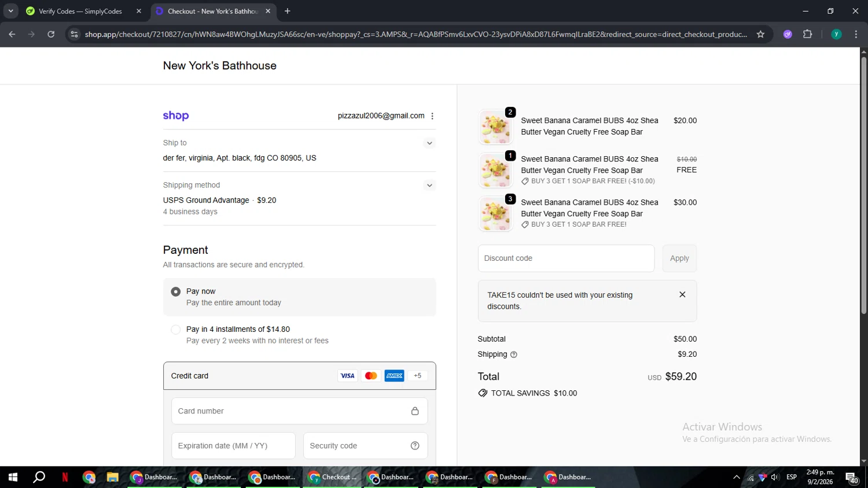Click the Apply discount button
This screenshot has height=488, width=868.
(679, 258)
